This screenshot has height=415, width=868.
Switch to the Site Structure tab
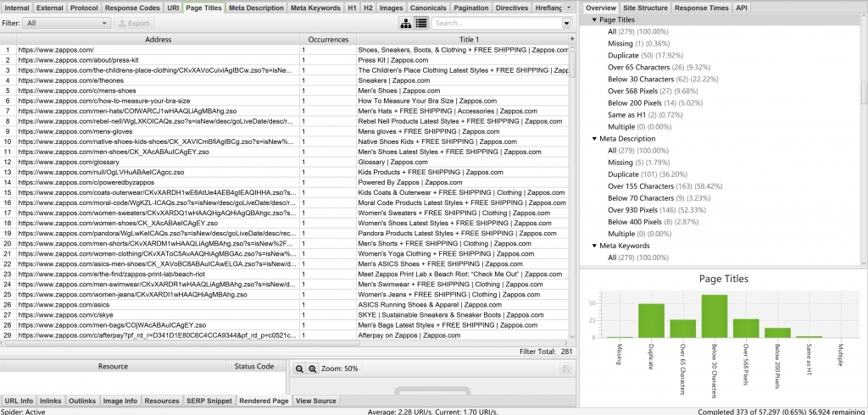pos(645,8)
